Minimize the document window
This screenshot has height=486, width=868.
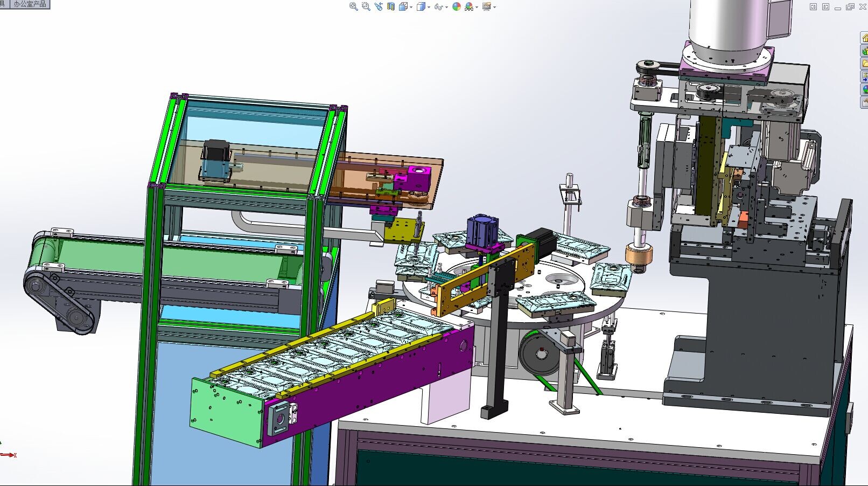[838, 8]
